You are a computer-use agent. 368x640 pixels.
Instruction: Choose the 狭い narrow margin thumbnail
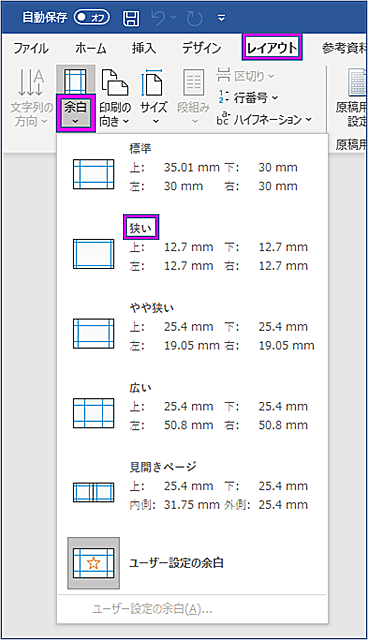93,254
